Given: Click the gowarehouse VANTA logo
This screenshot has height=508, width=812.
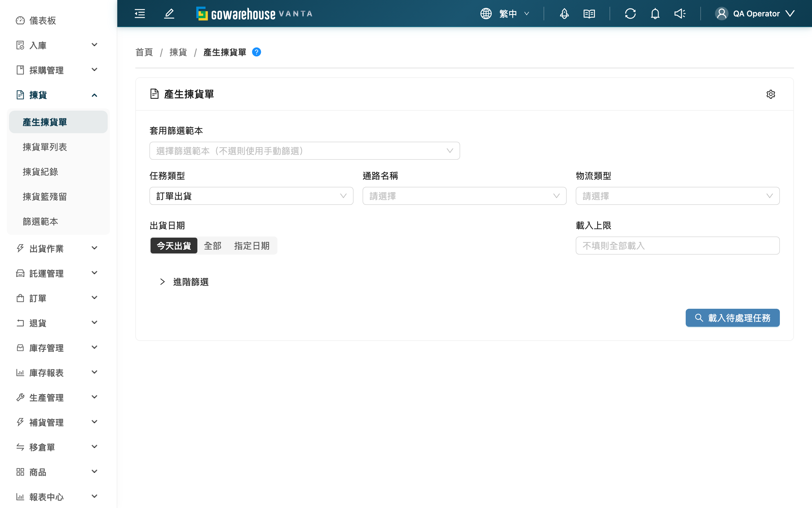Looking at the screenshot, I should 254,14.
